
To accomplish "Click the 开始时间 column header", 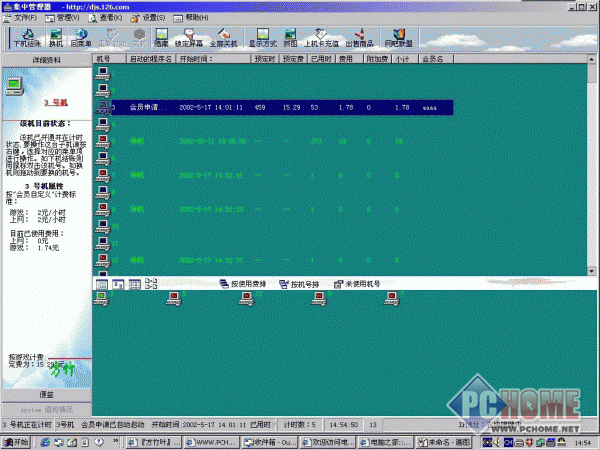I will 213,59.
